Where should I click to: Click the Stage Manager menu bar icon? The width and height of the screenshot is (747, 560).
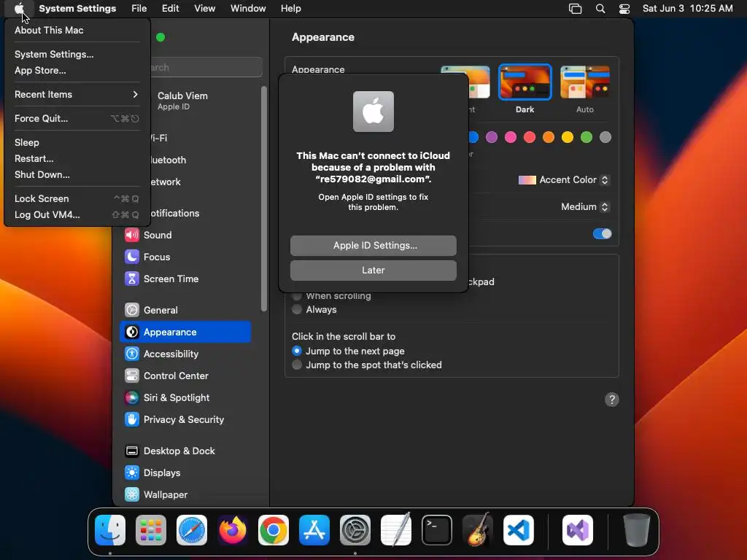[576, 9]
